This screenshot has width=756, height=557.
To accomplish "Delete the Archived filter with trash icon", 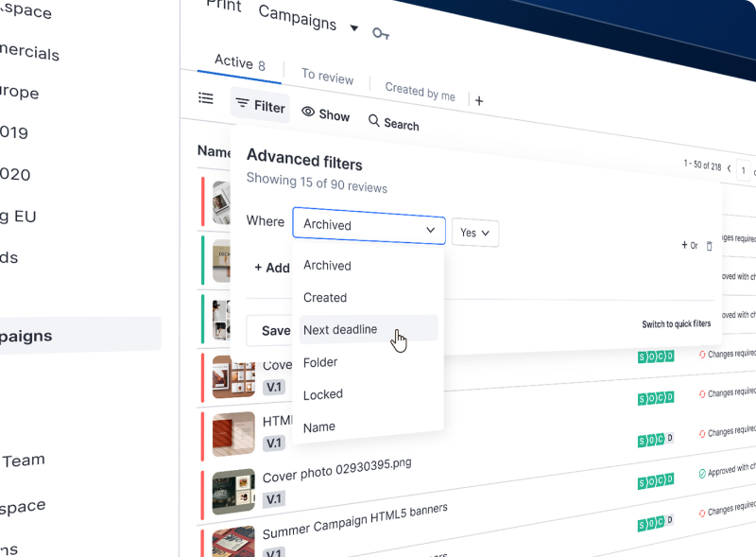I will (709, 245).
